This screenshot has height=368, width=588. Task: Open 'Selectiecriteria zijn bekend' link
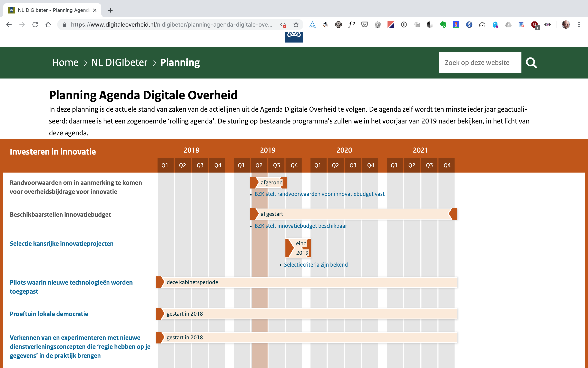(x=316, y=265)
